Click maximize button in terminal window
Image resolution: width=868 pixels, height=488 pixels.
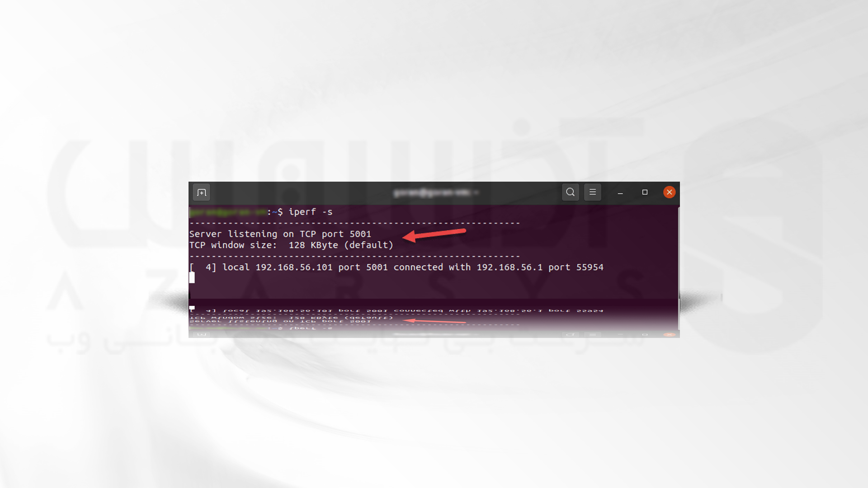[645, 192]
